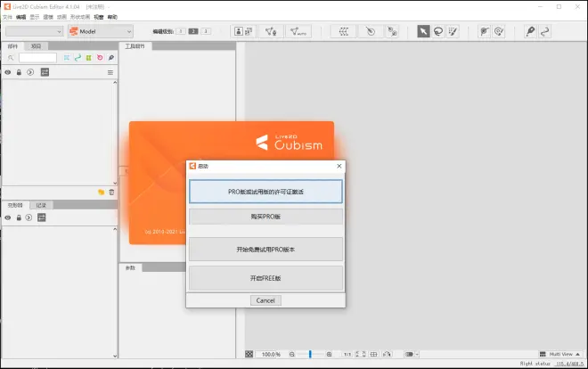Image resolution: width=588 pixels, height=369 pixels.
Task: Expand the Multi View selector
Action: pyautogui.click(x=559, y=354)
